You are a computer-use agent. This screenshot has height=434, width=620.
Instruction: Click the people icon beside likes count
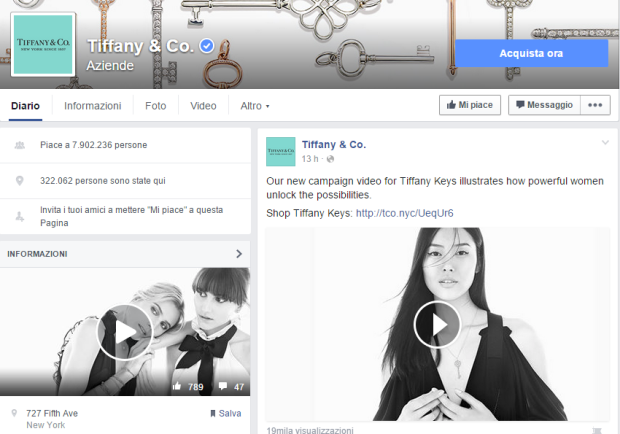19,145
